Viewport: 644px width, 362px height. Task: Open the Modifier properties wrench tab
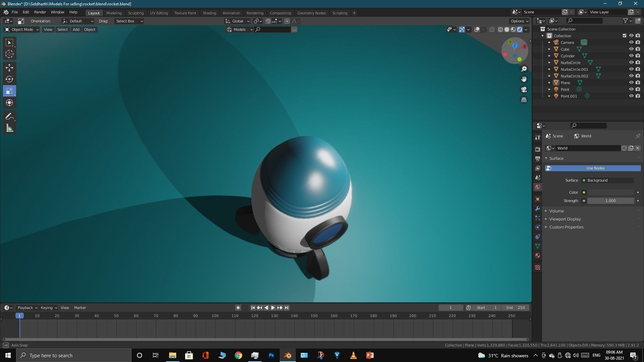(x=538, y=208)
